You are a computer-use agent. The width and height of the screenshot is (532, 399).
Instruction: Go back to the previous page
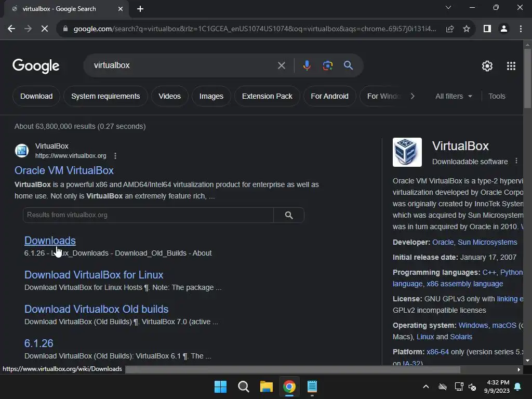[11, 29]
